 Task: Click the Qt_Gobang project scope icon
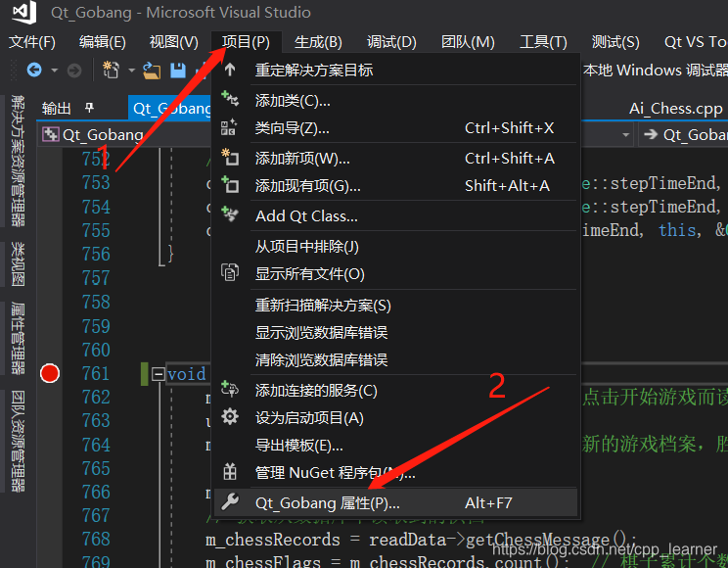(x=50, y=135)
